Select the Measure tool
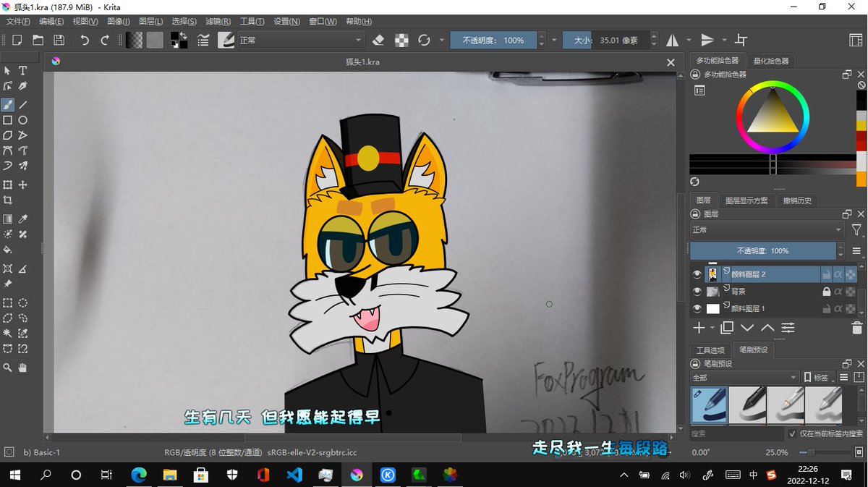Viewport: 868px width, 487px height. tap(22, 269)
